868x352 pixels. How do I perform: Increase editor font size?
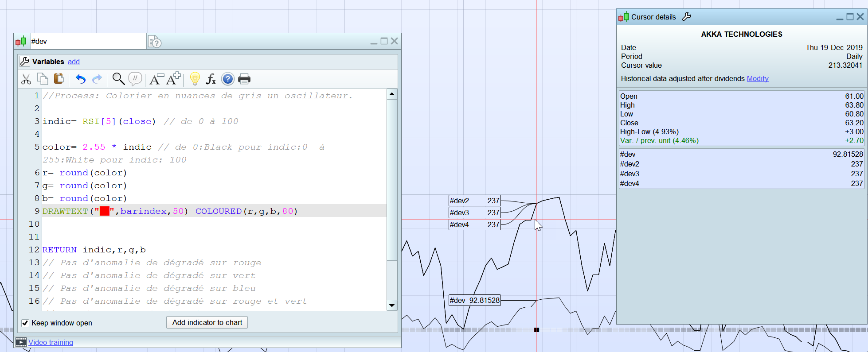(173, 78)
